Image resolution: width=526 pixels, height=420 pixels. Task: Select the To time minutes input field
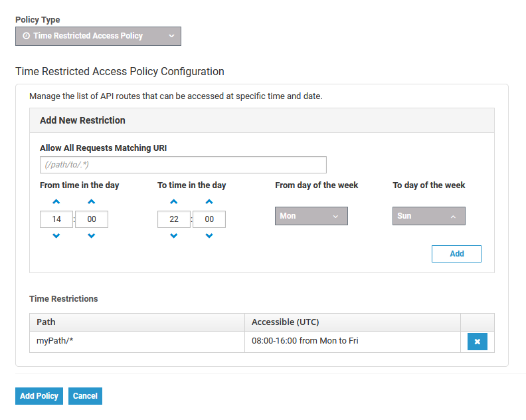pos(209,219)
